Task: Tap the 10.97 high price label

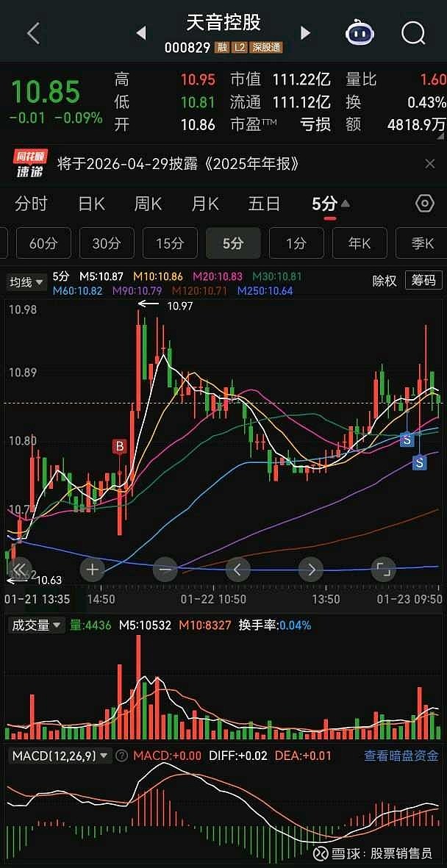Action: tap(179, 305)
